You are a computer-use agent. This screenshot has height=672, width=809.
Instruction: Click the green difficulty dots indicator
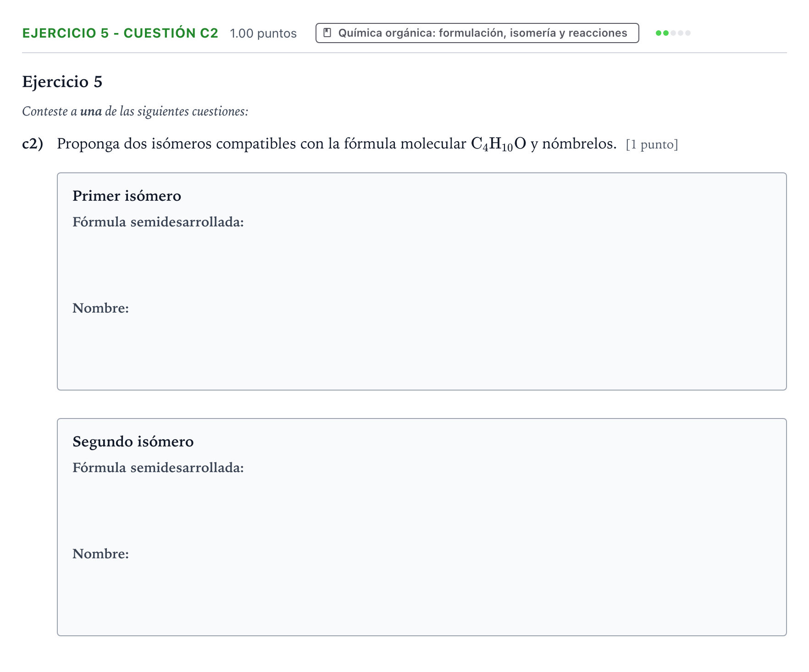point(673,33)
